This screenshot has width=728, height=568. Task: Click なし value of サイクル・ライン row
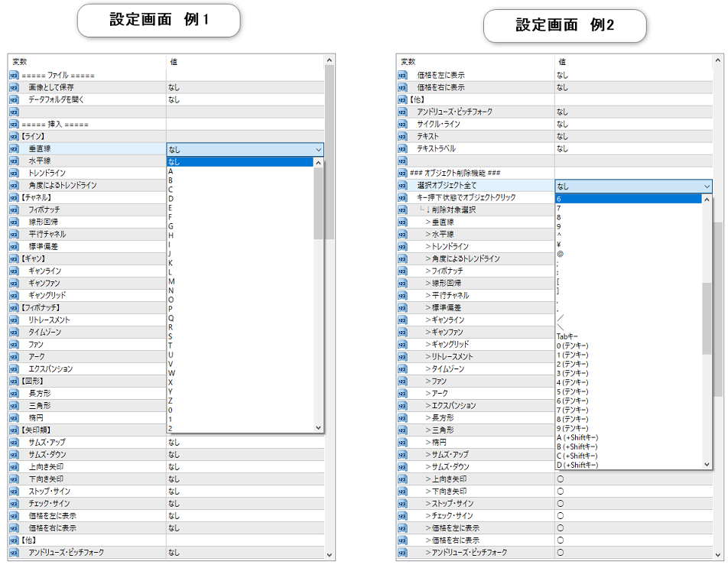(x=563, y=125)
